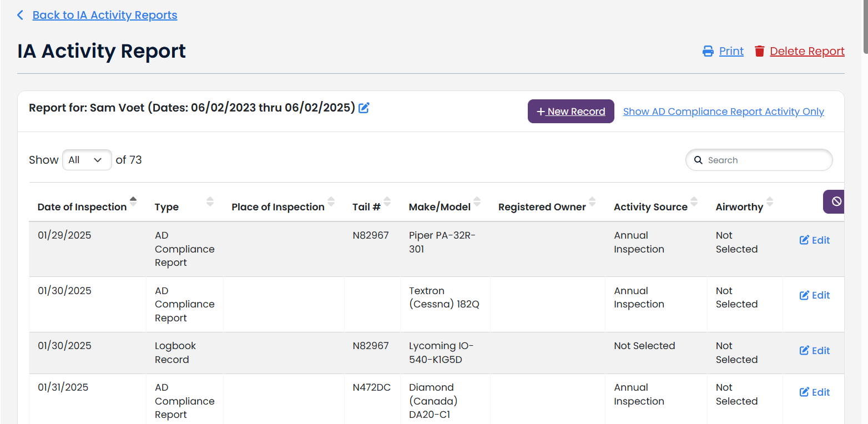Screen dimensions: 868x424
Task: Click the Edit pencil for the Diamond DA20-C1 entry
Action: pos(804,392)
